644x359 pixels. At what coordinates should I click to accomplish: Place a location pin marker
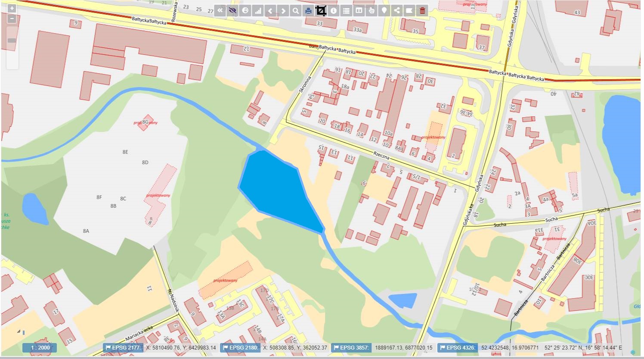[x=384, y=11]
